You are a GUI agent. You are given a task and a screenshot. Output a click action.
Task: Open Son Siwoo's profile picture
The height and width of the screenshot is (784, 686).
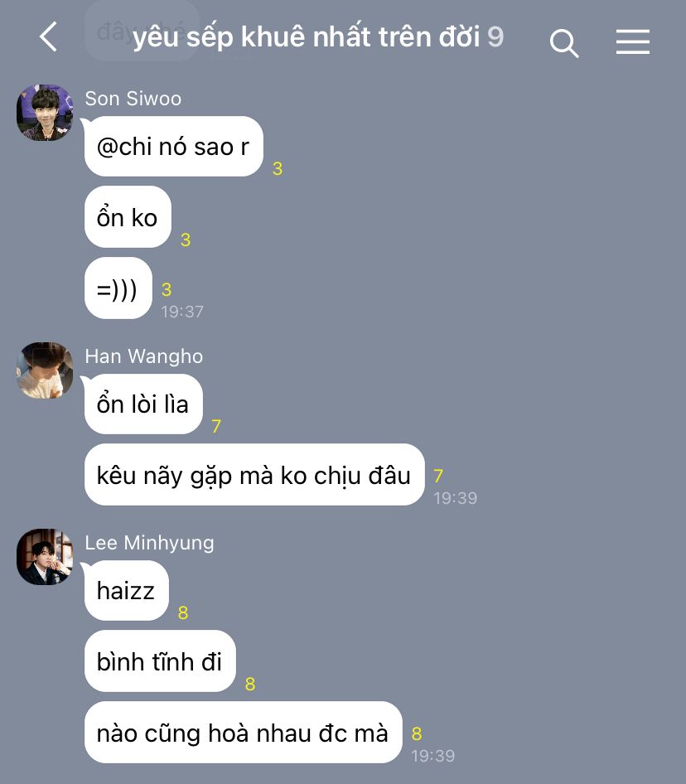[45, 113]
